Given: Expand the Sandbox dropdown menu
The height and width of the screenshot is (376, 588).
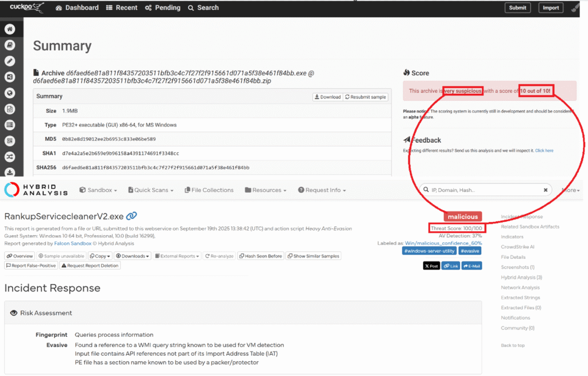Looking at the screenshot, I should (98, 190).
